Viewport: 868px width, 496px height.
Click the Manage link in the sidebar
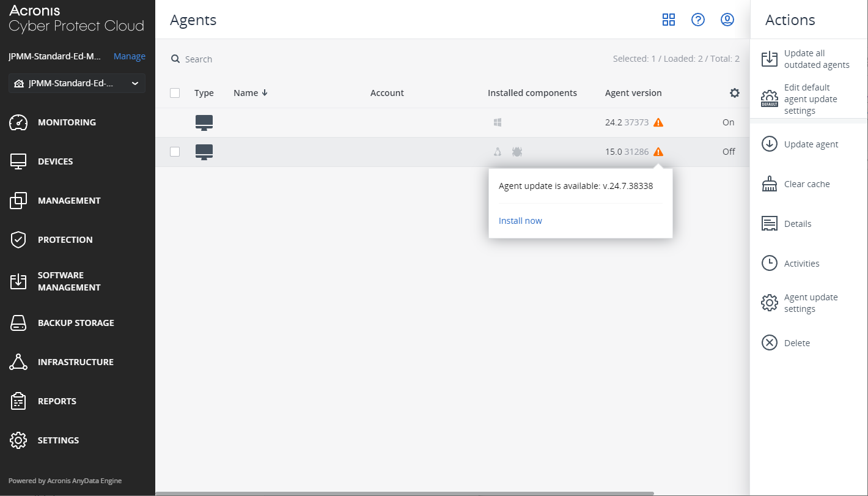point(129,56)
